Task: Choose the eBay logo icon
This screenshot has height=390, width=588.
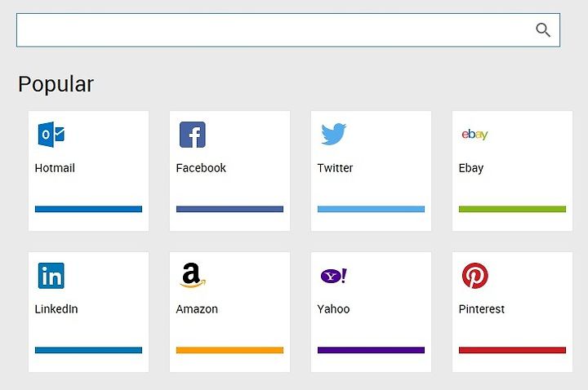Action: [x=474, y=134]
